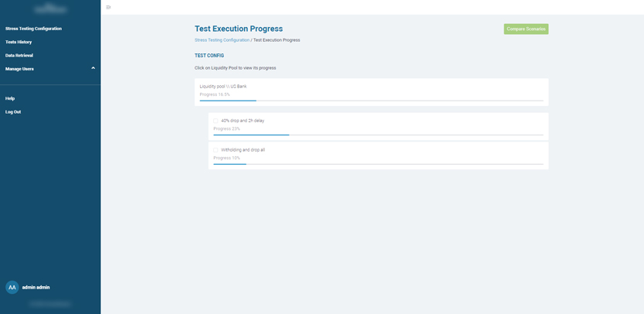Collapse the Manage Users chevron arrow
Image resolution: width=644 pixels, height=314 pixels.
point(93,69)
